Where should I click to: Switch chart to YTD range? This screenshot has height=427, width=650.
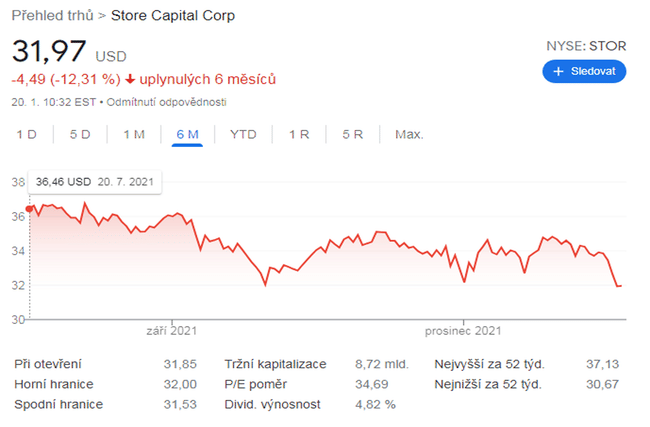coord(243,134)
